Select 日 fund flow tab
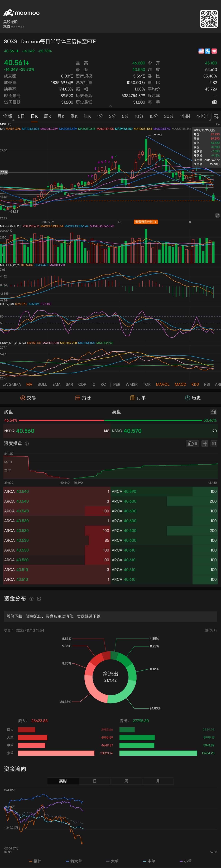The height and width of the screenshot is (868, 221). [x=95, y=781]
